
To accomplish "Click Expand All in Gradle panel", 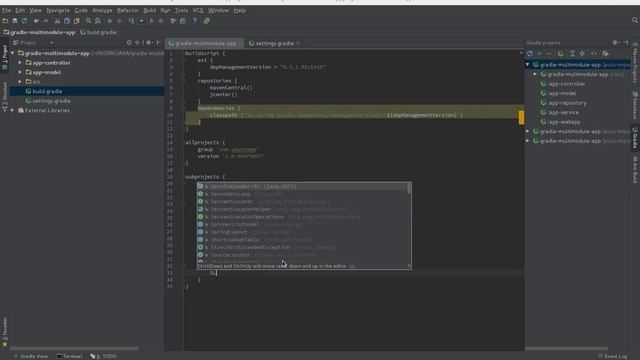I will pos(572,53).
